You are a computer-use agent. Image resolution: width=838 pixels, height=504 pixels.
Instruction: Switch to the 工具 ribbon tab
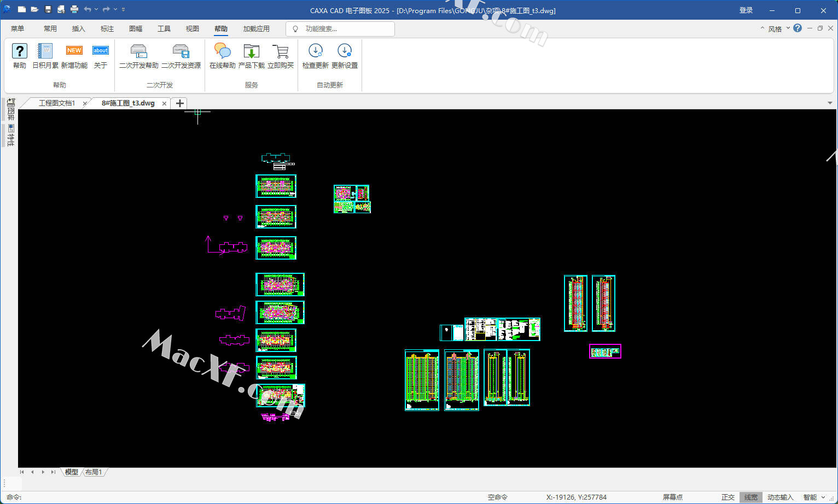click(x=164, y=28)
